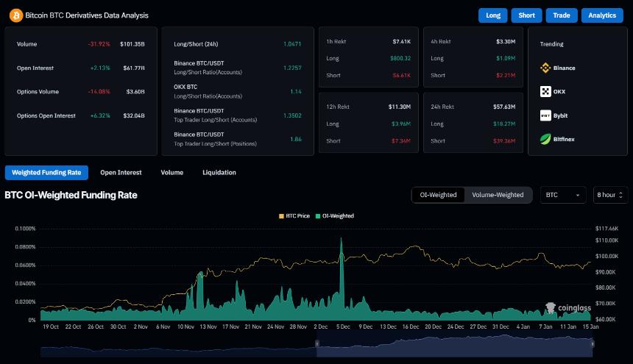
Task: Switch to the Liquidation tab
Action: (219, 173)
